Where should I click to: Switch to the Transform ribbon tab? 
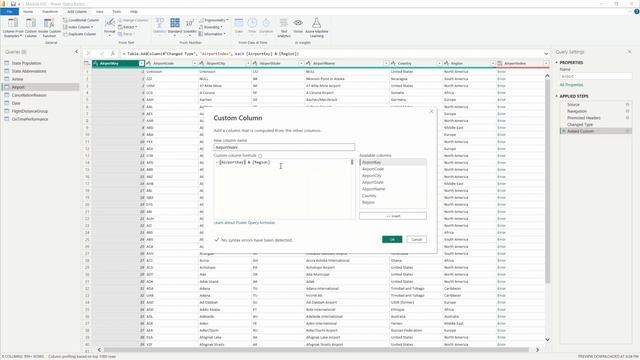tap(50, 11)
